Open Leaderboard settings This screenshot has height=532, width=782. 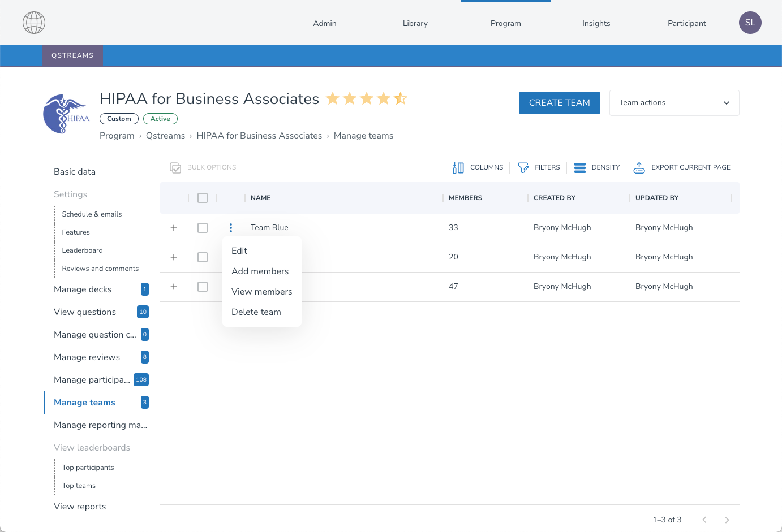click(x=83, y=250)
